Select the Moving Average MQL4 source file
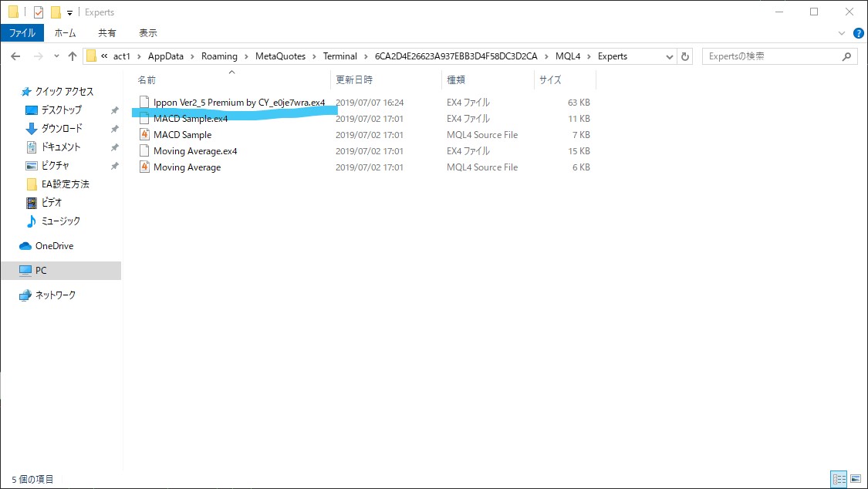 coord(187,167)
